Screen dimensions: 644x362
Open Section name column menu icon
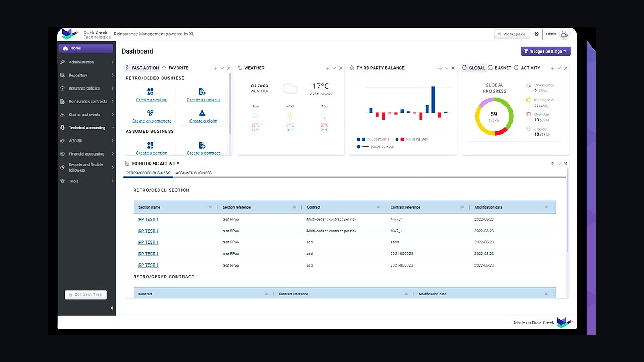[x=210, y=207]
